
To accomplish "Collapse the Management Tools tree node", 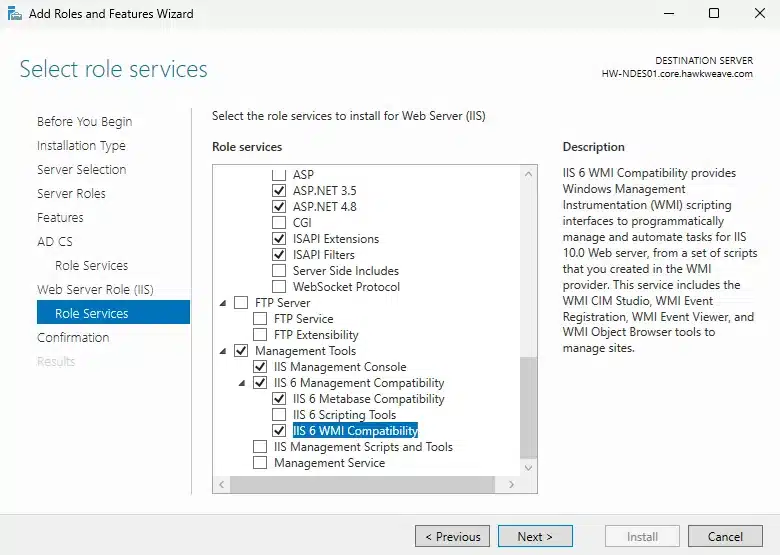I will [222, 351].
